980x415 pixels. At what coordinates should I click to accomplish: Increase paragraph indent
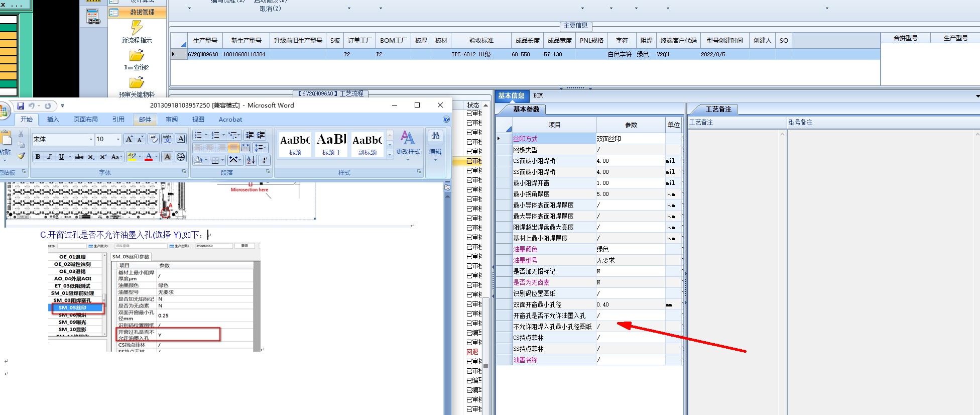(x=261, y=135)
